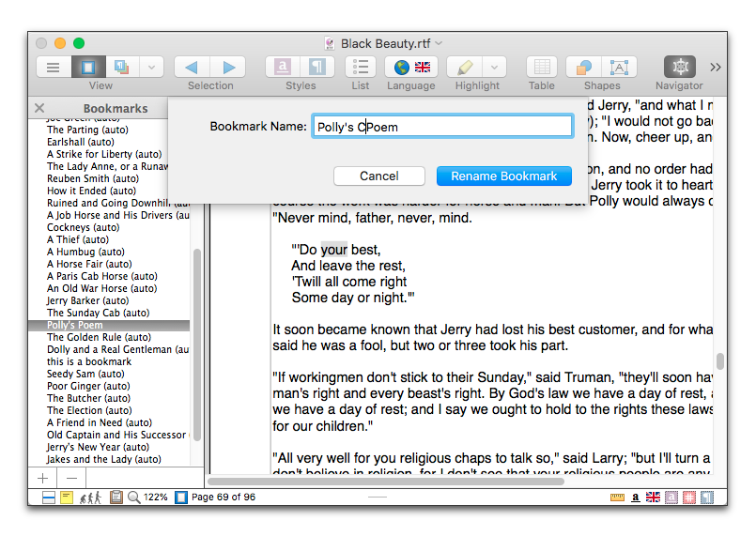
Task: Apply the Highlight marker tool
Action: pyautogui.click(x=464, y=67)
